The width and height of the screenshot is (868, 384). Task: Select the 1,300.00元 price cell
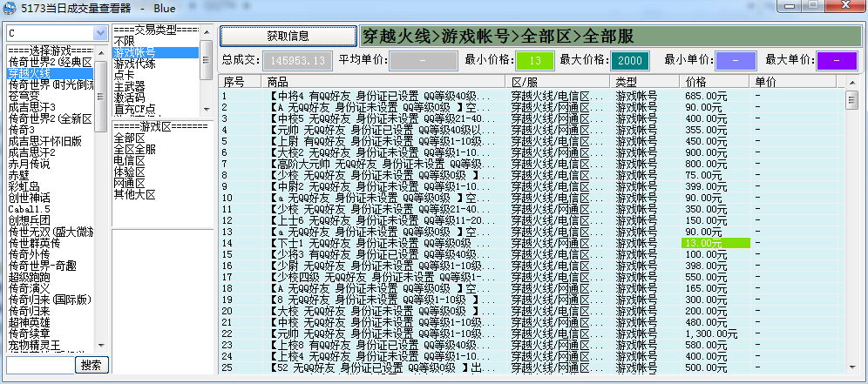(x=715, y=333)
